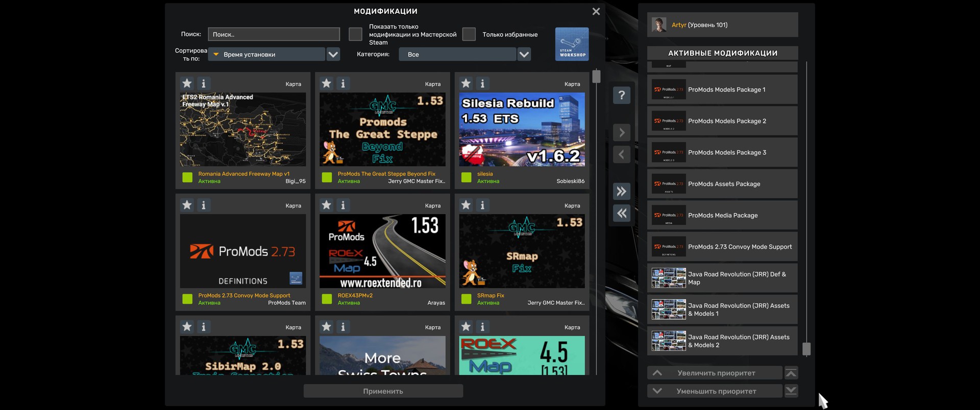The height and width of the screenshot is (410, 980).
Task: Show info for the silesia mod
Action: click(482, 83)
